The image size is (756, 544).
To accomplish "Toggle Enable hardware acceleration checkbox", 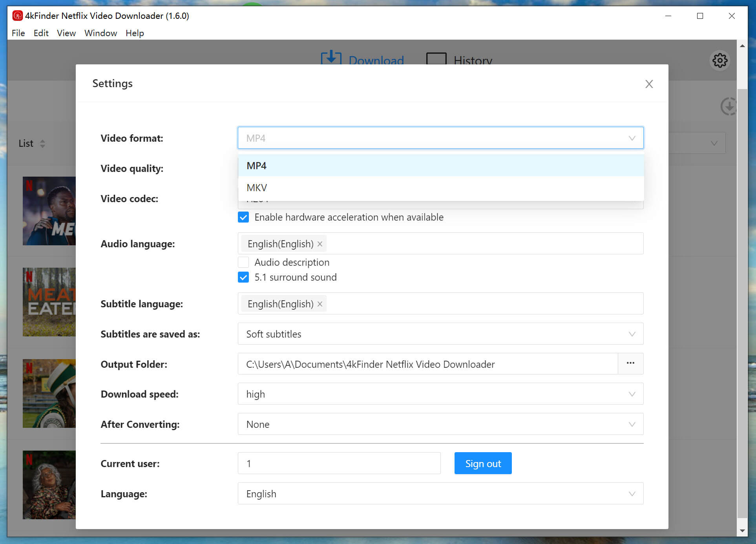I will coord(243,217).
